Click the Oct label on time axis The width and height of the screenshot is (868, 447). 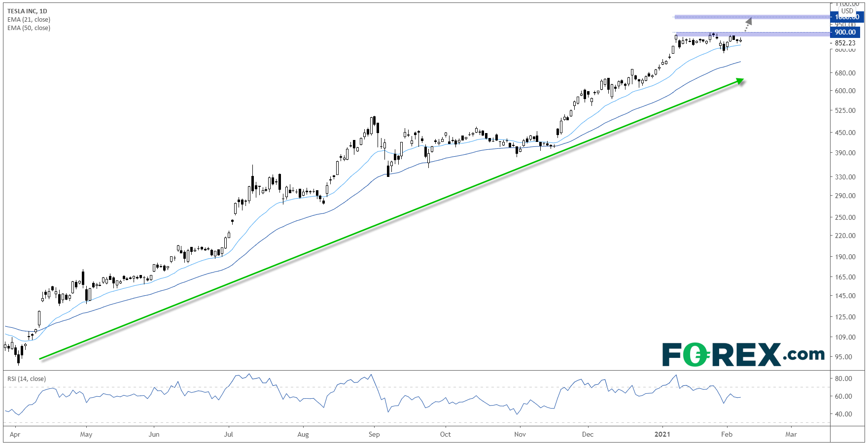pos(446,435)
